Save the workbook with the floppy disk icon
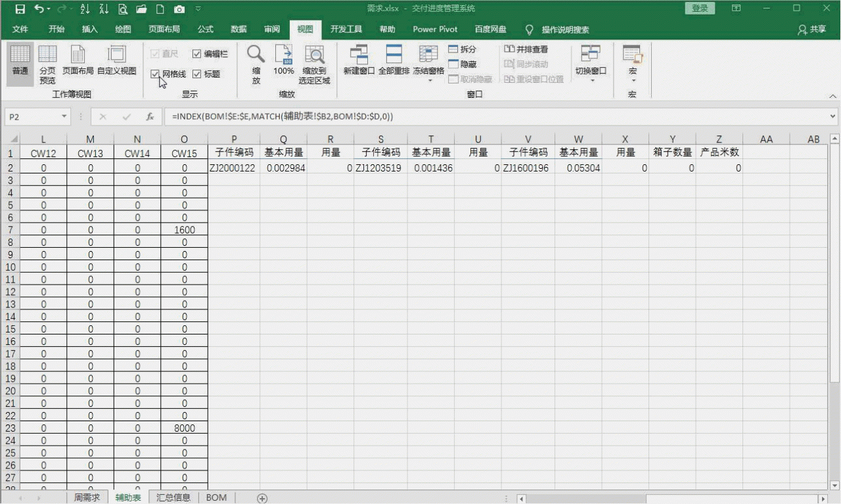Viewport: 841px width, 504px height. [x=20, y=9]
